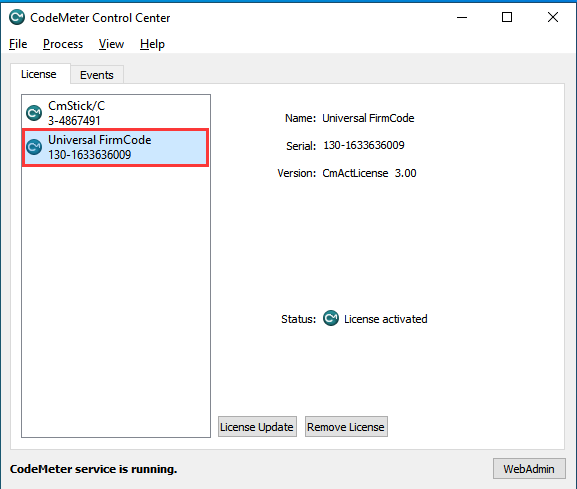Select CmStick/C 3-4867491 list entry

pos(116,113)
